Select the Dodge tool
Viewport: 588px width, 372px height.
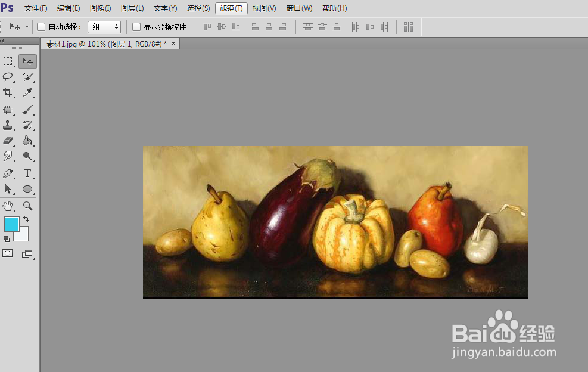[27, 156]
